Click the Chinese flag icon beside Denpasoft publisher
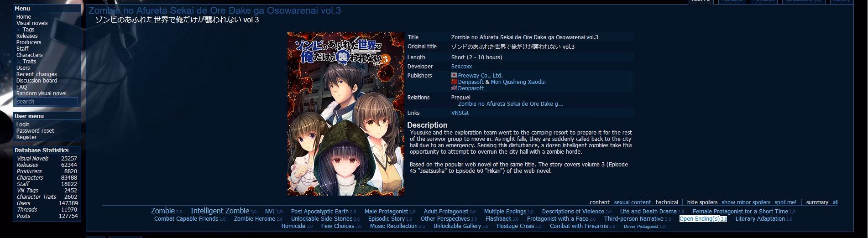This screenshot has width=868, height=238. (x=454, y=82)
